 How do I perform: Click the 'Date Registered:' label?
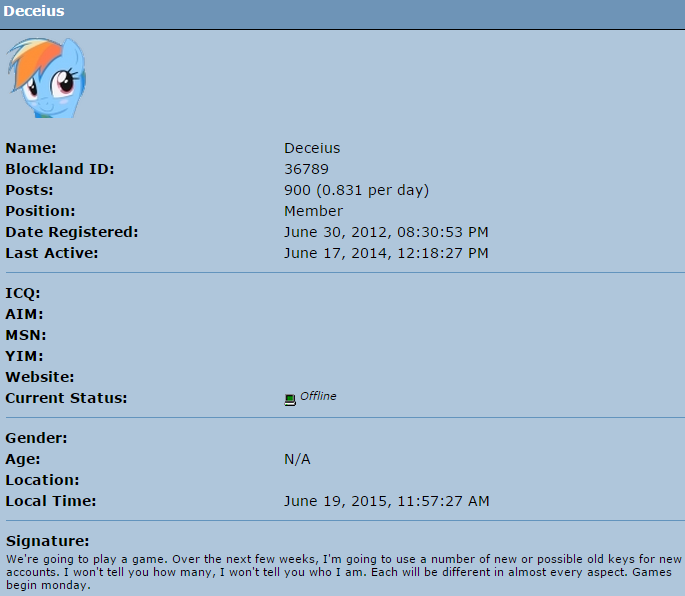tap(72, 232)
